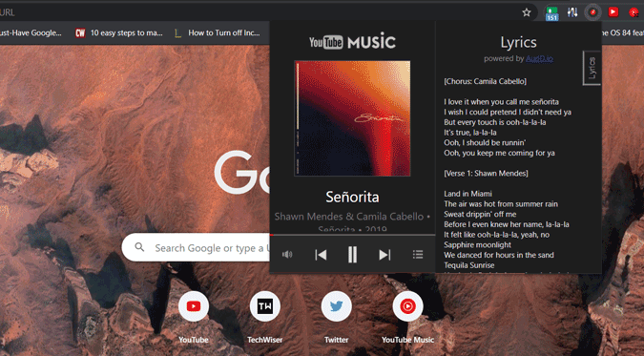Click the 'Sapphire moonlight' lyric line
The width and height of the screenshot is (644, 356).
click(477, 245)
